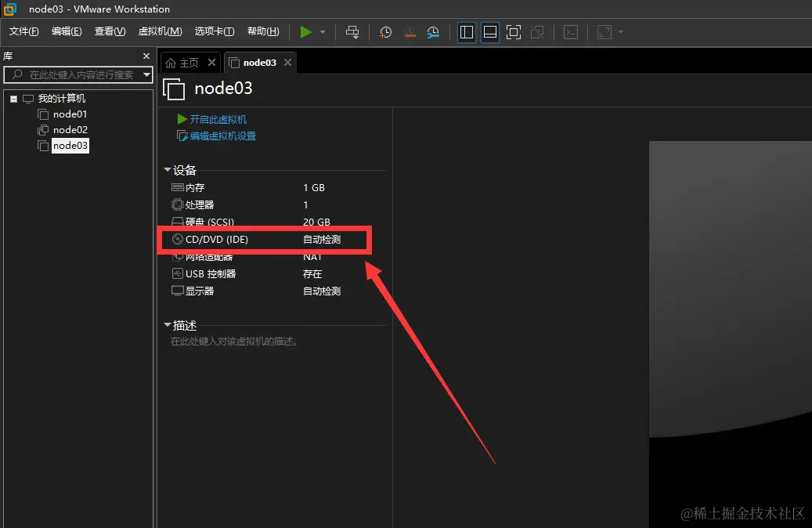This screenshot has height=528, width=812.
Task: Open the power options dropdown arrow
Action: coord(323,32)
